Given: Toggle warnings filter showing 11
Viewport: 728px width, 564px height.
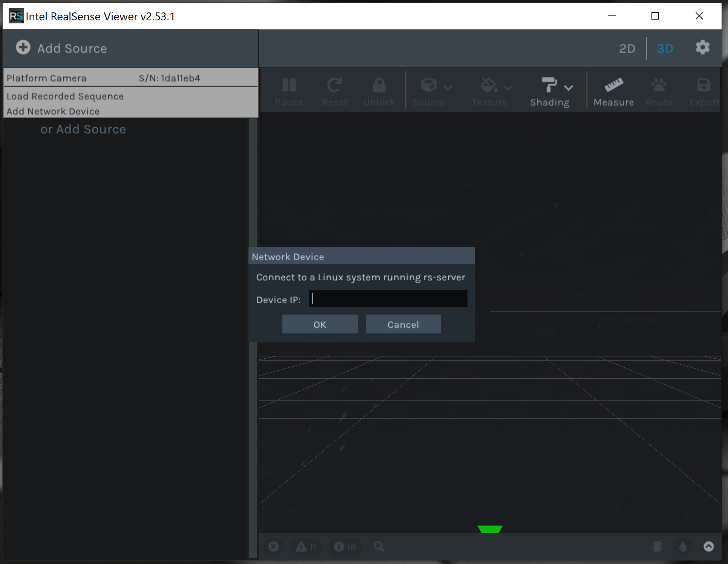Looking at the screenshot, I should pyautogui.click(x=306, y=546).
